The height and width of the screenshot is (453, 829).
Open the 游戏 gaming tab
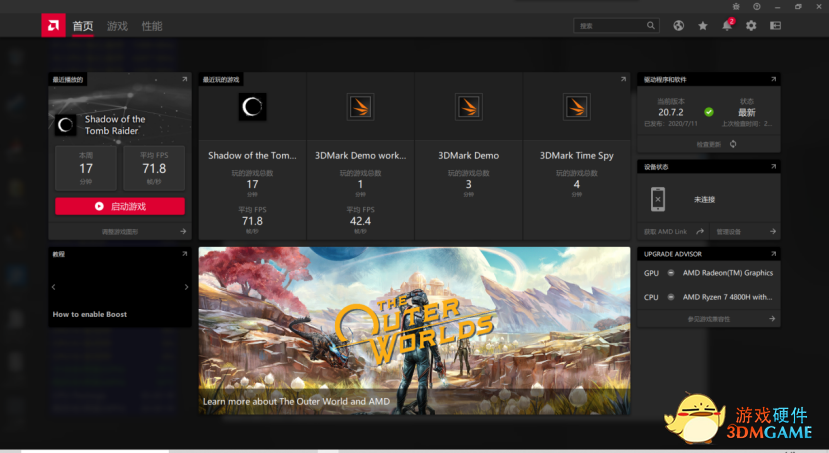point(117,26)
